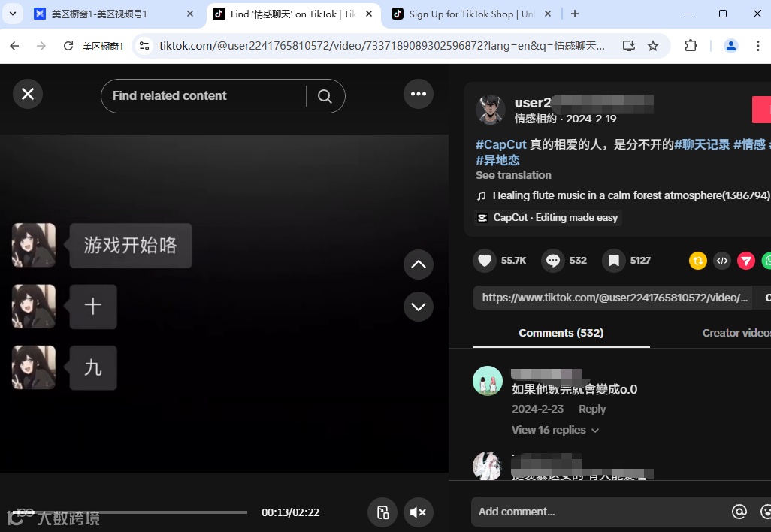Click CapCut Editing made easy badge
This screenshot has height=532, width=771.
tap(549, 217)
